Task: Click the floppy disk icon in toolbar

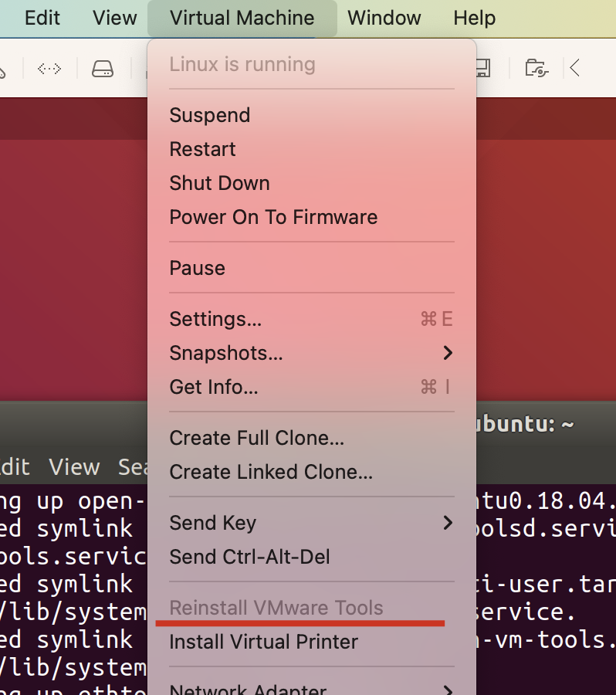Action: 483,68
